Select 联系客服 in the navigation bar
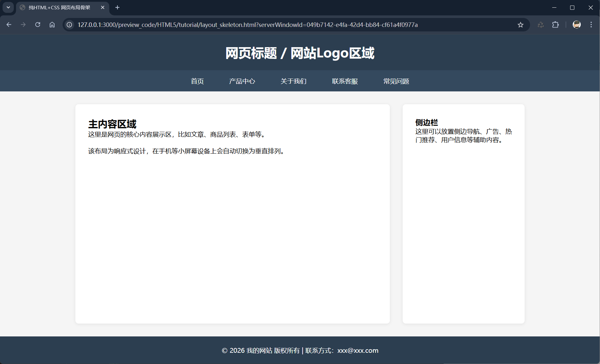This screenshot has height=364, width=600. tap(345, 81)
